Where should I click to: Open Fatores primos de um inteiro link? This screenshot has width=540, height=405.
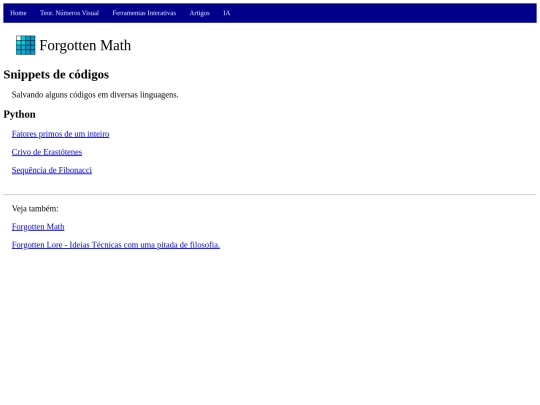point(60,134)
